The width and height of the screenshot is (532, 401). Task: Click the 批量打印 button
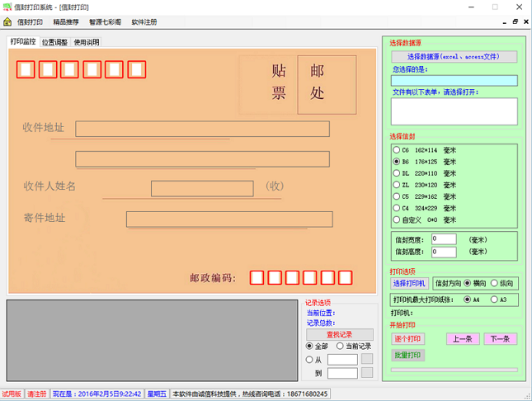[x=407, y=355]
